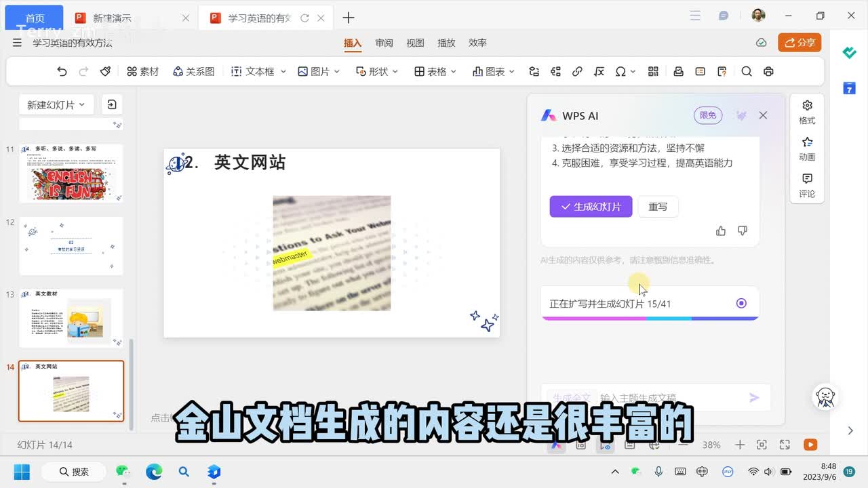Image resolution: width=868 pixels, height=488 pixels.
Task: Switch to the 审阅 review tab
Action: pyautogui.click(x=384, y=43)
